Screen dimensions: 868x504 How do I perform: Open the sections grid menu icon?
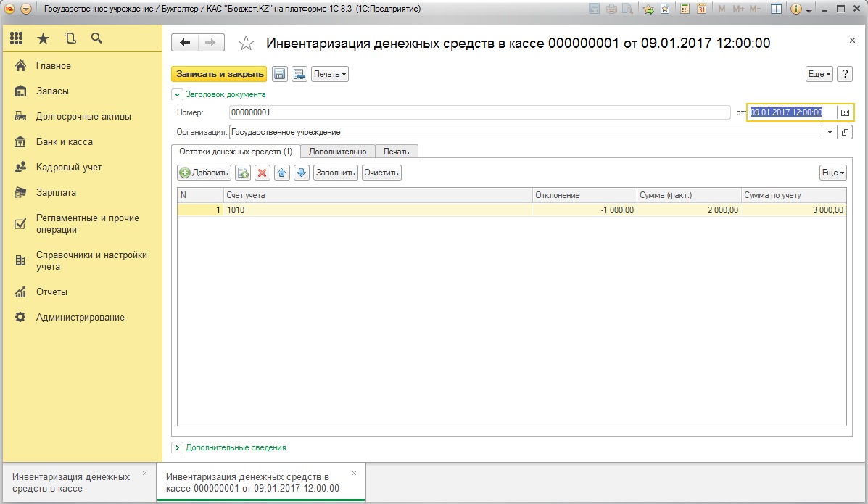coord(17,38)
